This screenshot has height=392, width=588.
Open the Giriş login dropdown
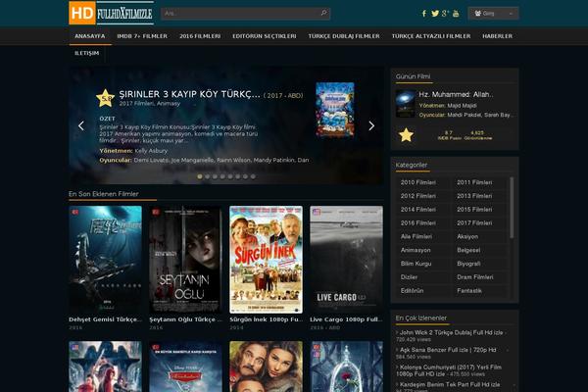pos(493,14)
